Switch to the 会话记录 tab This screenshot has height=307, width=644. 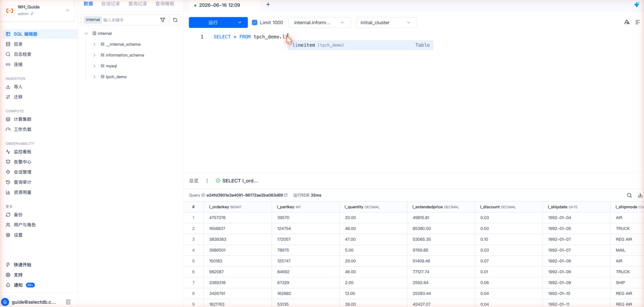click(110, 4)
